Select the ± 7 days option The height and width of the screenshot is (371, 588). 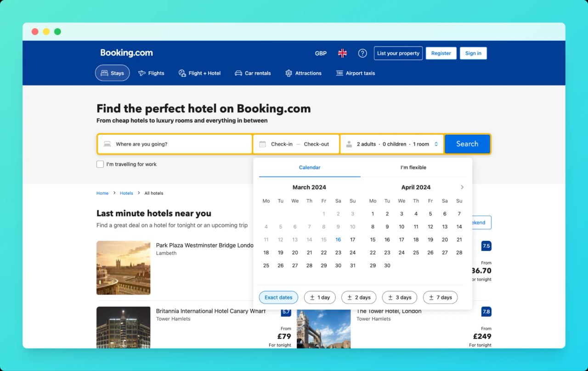(x=441, y=297)
